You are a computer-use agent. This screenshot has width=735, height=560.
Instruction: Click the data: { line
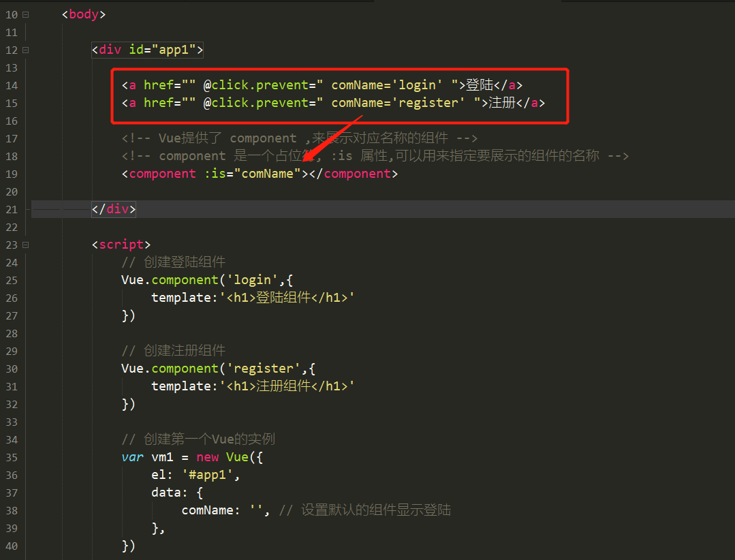click(x=177, y=493)
